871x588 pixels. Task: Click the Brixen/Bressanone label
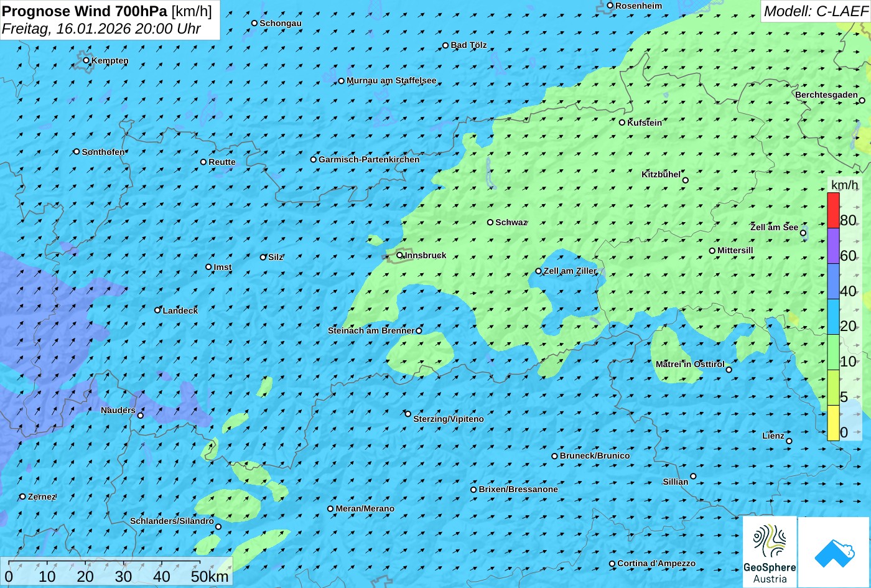pyautogui.click(x=518, y=489)
